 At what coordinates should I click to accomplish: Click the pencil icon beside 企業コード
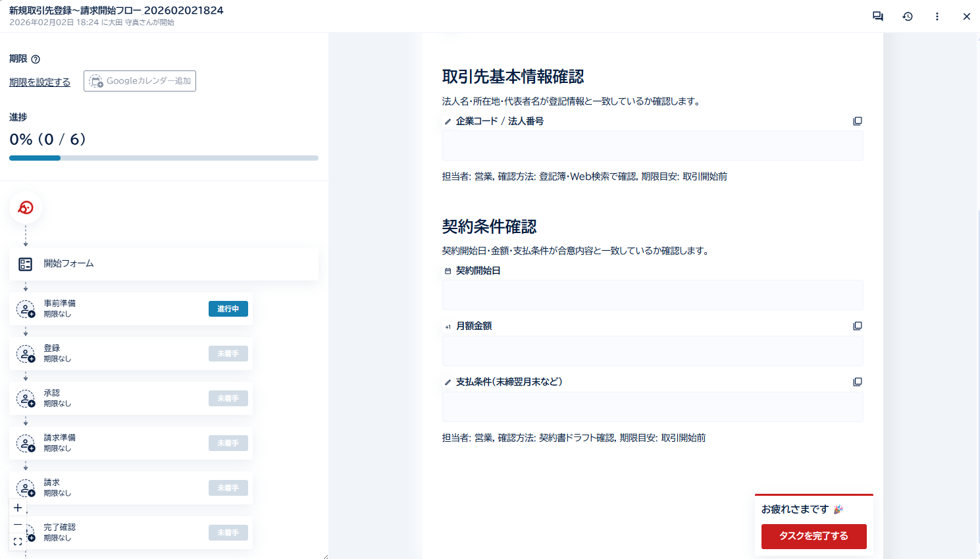pos(448,122)
